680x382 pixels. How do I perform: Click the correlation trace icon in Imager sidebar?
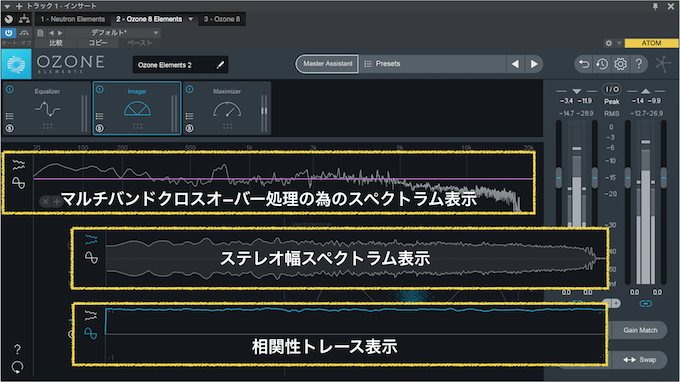point(19,183)
